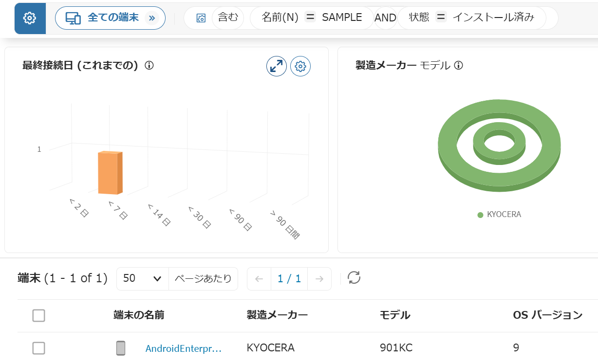Screen dimensions: 598x364
Task: Click info icon beside 製造メーカー モデル title
Action: coord(458,65)
